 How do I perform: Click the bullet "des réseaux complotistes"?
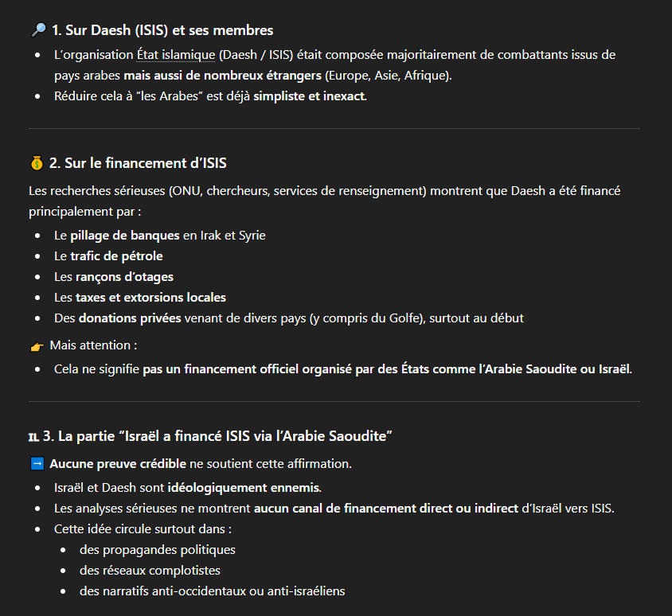[150, 571]
